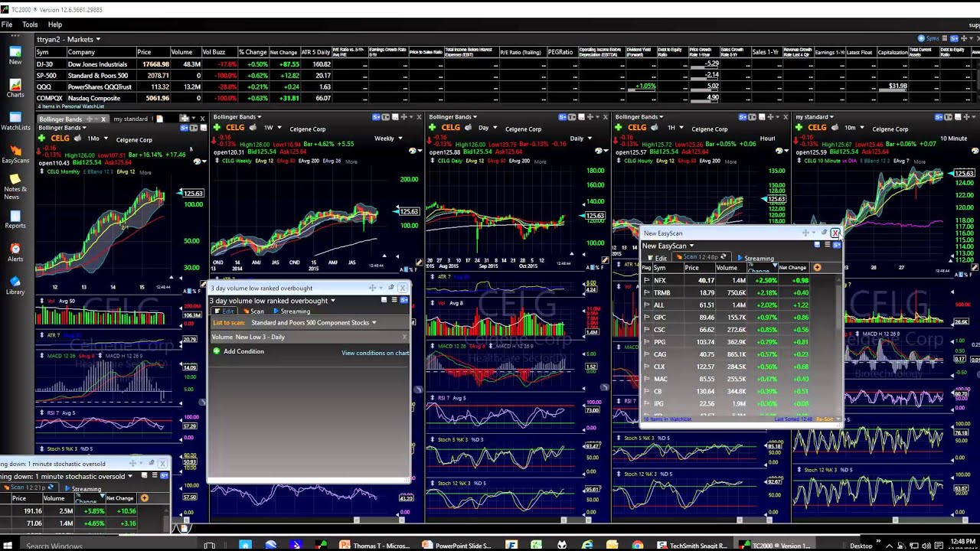Click the palette icon on the weekly chart

pyautogui.click(x=413, y=151)
